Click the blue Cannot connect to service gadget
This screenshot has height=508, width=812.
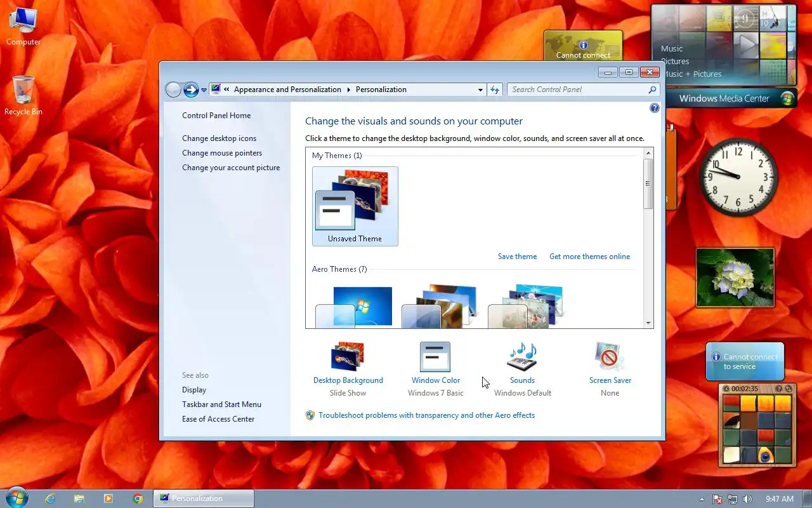coord(745,361)
